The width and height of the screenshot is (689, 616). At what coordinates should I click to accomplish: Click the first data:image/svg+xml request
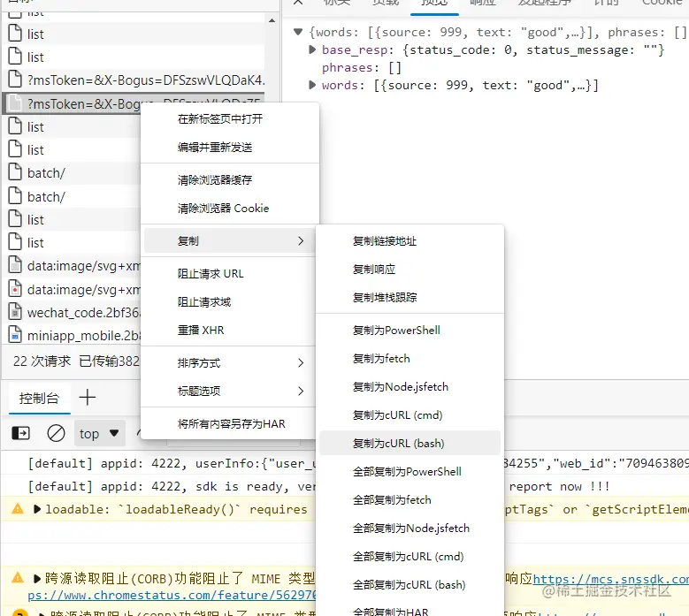click(73, 266)
